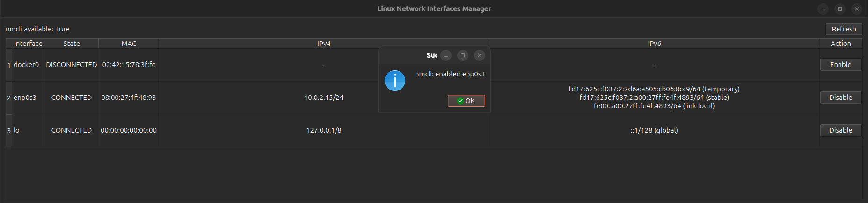Viewport: 868px width, 203px height.
Task: Click the State column header
Action: [72, 44]
